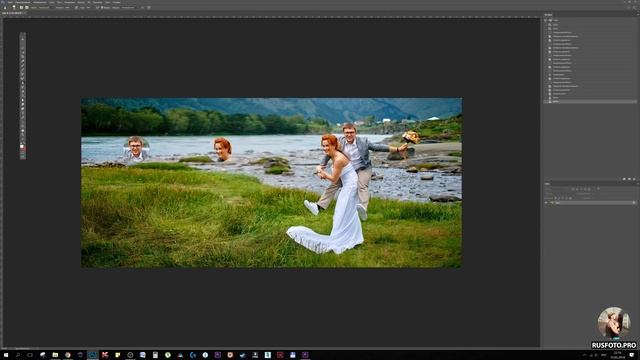Open the tool preset picker in options bar
Viewport: 640px width, 360px height.
click(x=6, y=7)
